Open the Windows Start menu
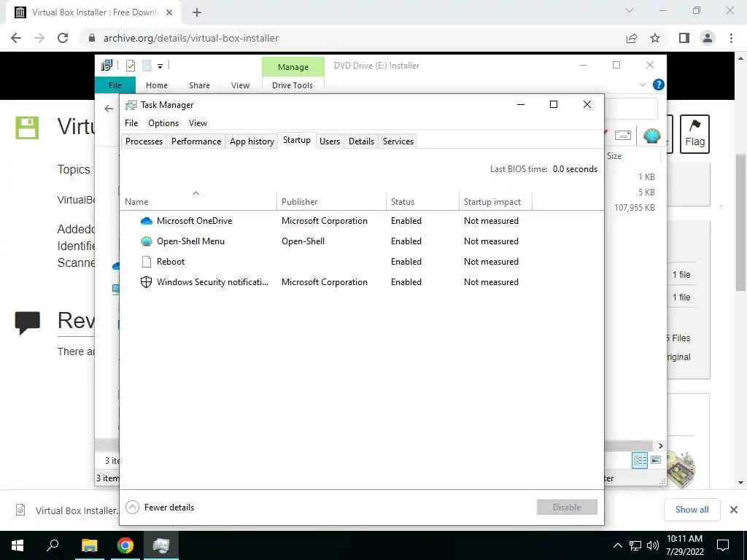The image size is (747, 560). point(18,545)
